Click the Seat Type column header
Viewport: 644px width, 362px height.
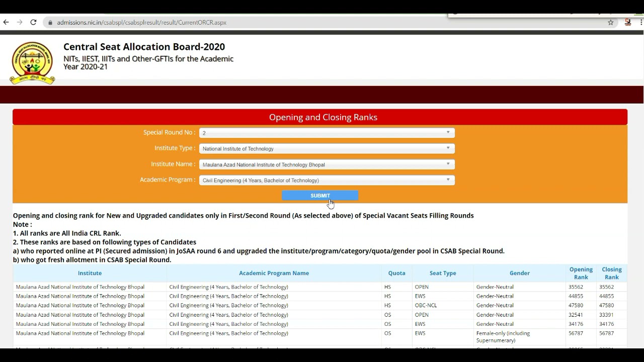pyautogui.click(x=443, y=273)
